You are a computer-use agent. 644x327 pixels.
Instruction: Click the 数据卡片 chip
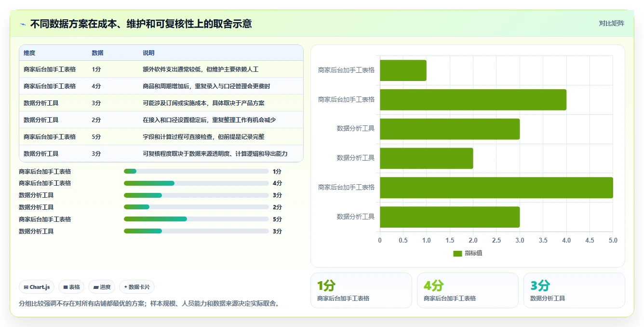click(137, 287)
